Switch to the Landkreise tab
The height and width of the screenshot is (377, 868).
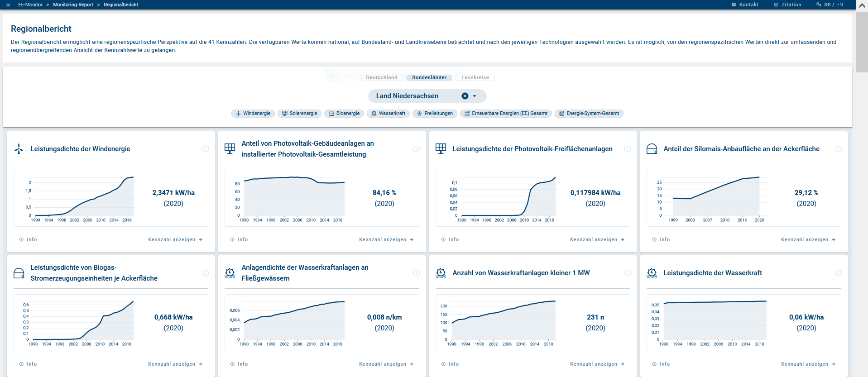(475, 78)
